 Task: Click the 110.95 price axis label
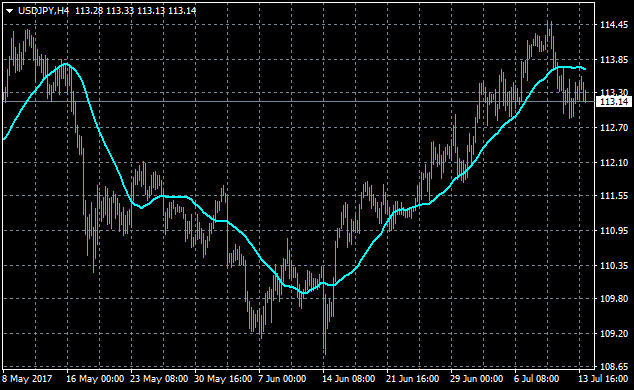[614, 231]
